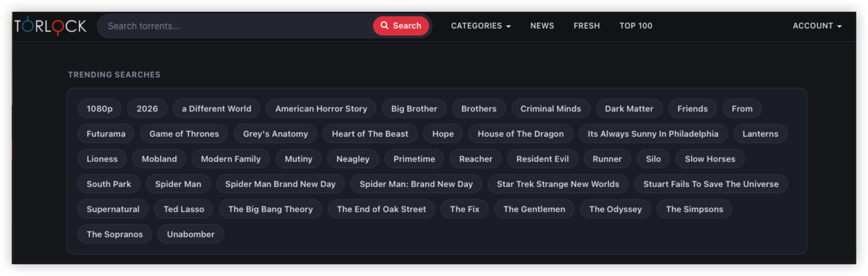868x276 pixels.
Task: Open the Criminal Minds search
Action: [551, 108]
